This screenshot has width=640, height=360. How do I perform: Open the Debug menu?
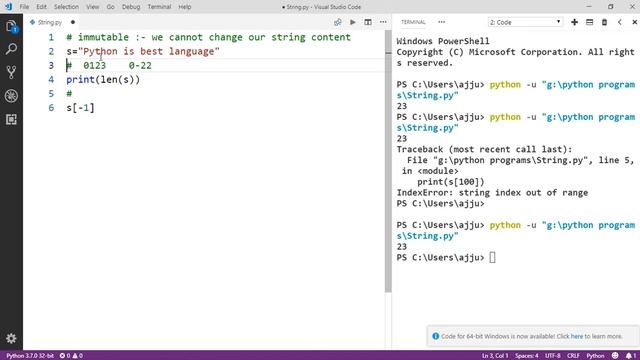pos(131,7)
